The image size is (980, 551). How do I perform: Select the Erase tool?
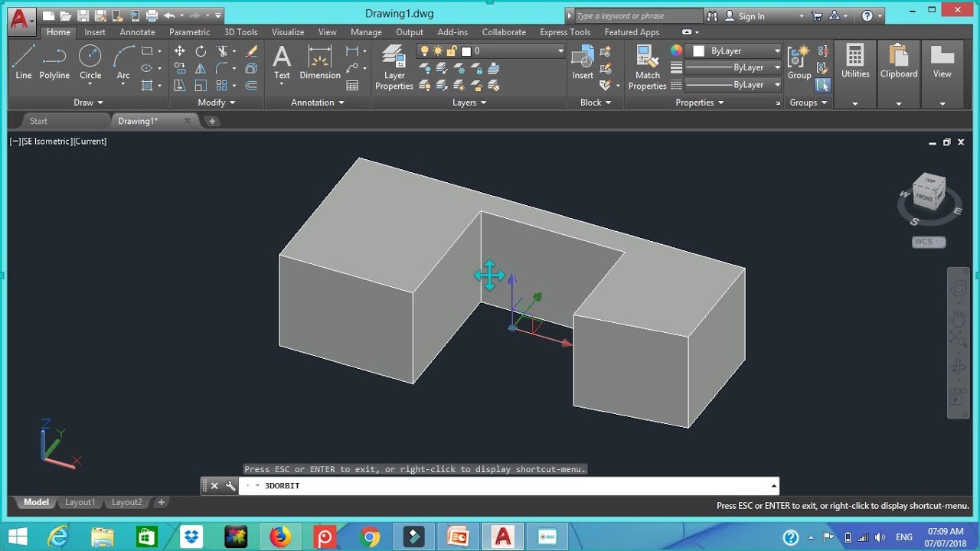pyautogui.click(x=250, y=51)
